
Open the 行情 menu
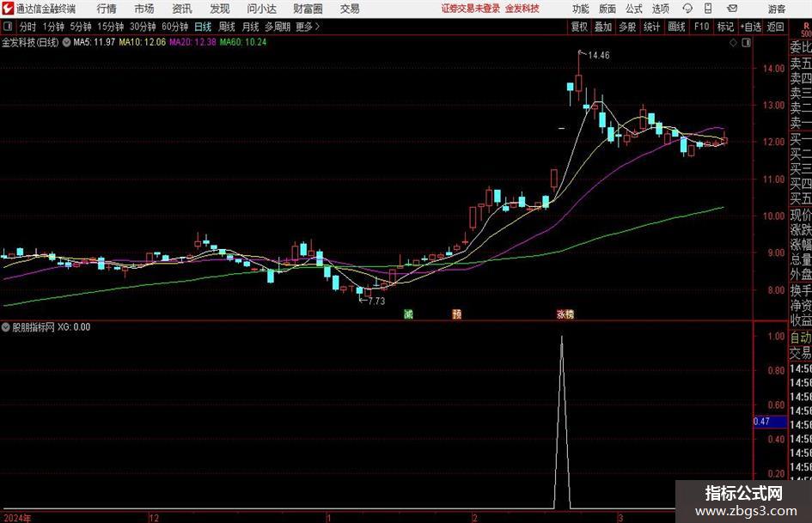[107, 9]
